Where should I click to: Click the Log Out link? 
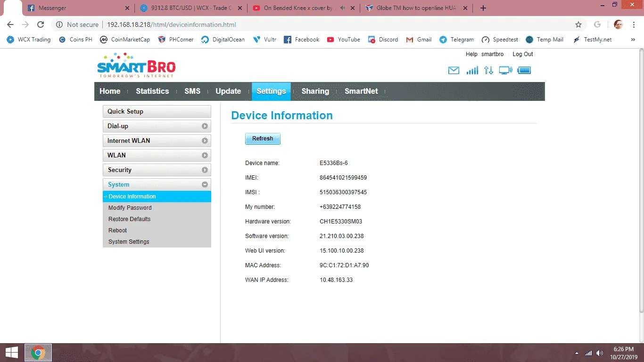tap(523, 54)
